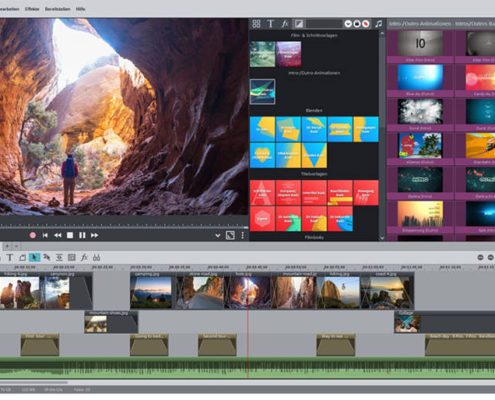Open the fx effects tab in media pool
Screen dimensions: 495x400
285,24
